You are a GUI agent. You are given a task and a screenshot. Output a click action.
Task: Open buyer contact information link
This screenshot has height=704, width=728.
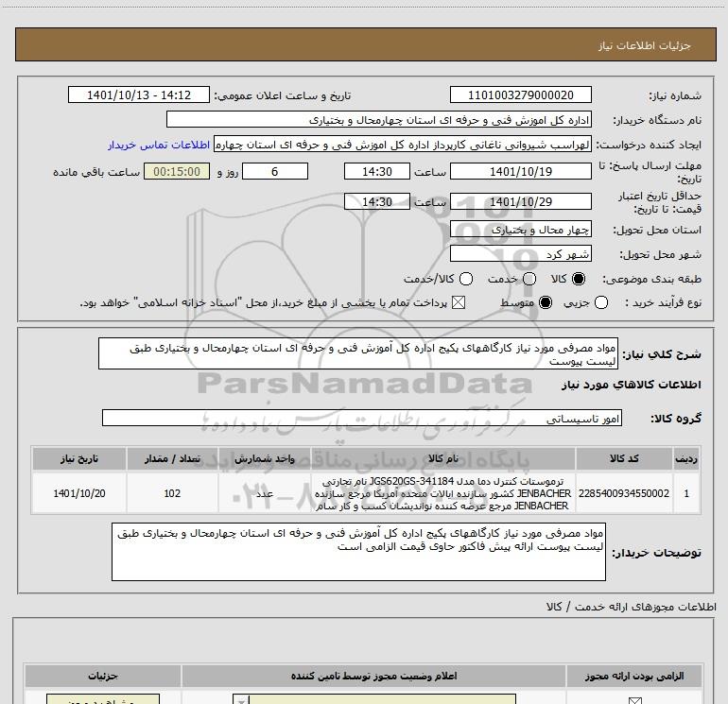[x=159, y=145]
